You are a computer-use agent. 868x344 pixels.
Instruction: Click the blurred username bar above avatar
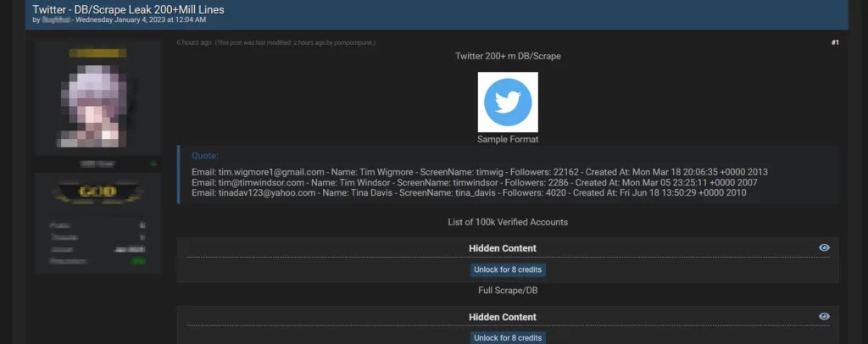(97, 53)
